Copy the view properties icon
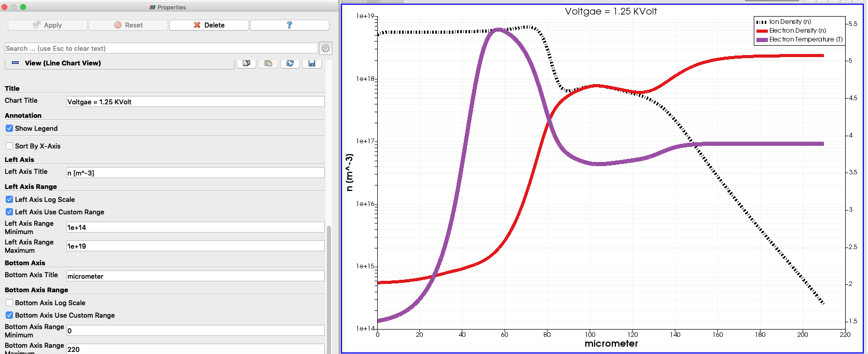The width and height of the screenshot is (868, 354). 246,63
